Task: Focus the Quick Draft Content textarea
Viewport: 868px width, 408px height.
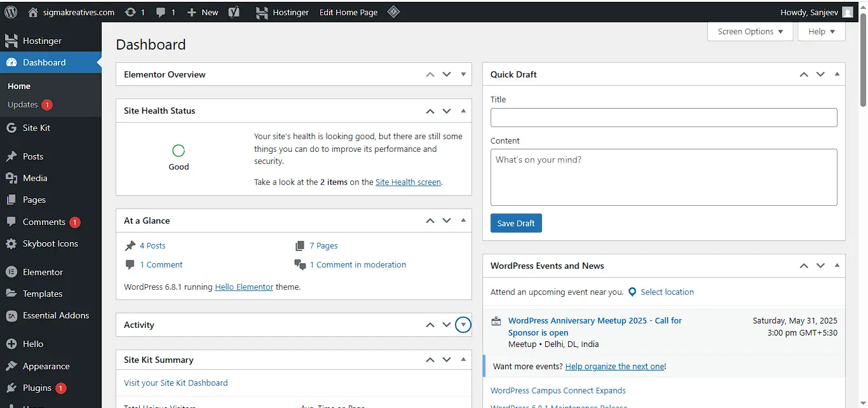Action: [663, 177]
